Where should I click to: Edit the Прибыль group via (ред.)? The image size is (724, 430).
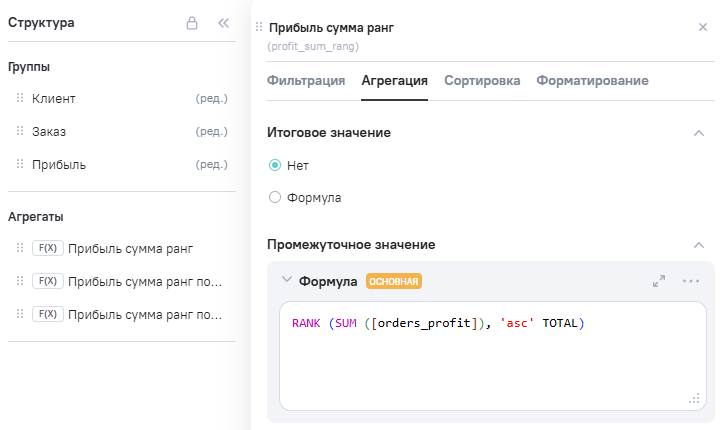211,165
